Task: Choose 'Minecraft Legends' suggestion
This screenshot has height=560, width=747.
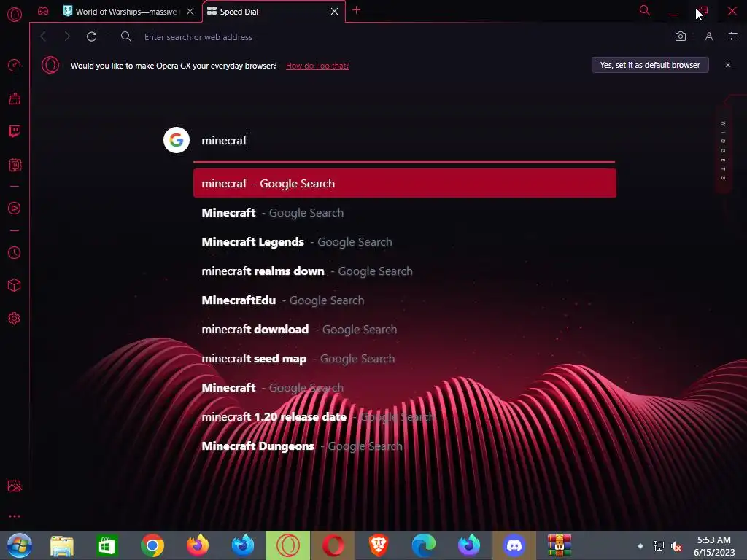Action: click(x=404, y=242)
